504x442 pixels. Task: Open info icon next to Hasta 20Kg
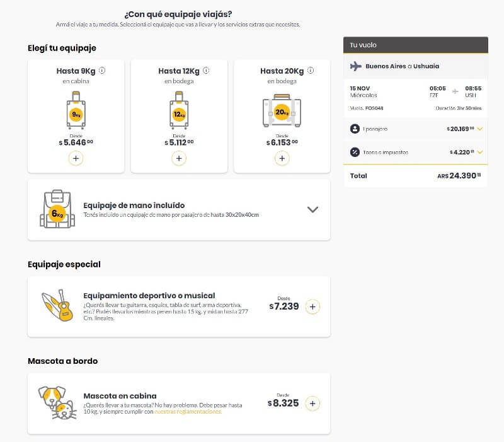coord(311,71)
